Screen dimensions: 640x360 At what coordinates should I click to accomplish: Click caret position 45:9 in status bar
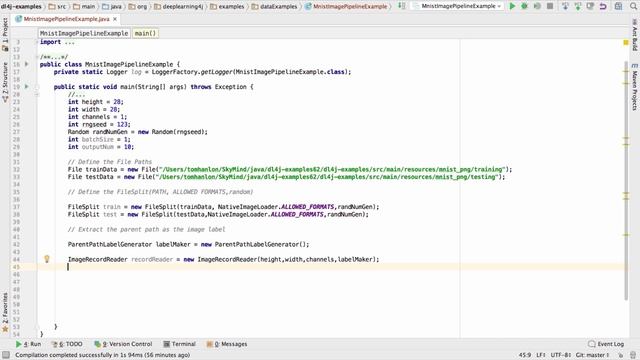coord(524,355)
